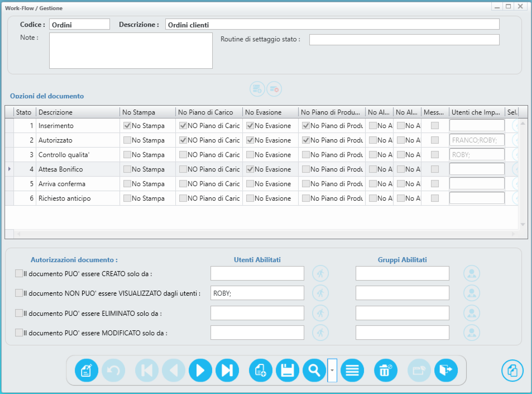Uncheck NO Piano di Carico for Autorizzato
This screenshot has height=394, width=532.
point(183,140)
